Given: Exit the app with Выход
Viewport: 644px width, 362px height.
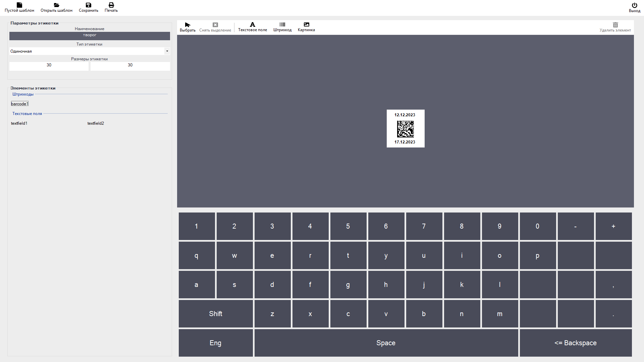Looking at the screenshot, I should pos(634,8).
